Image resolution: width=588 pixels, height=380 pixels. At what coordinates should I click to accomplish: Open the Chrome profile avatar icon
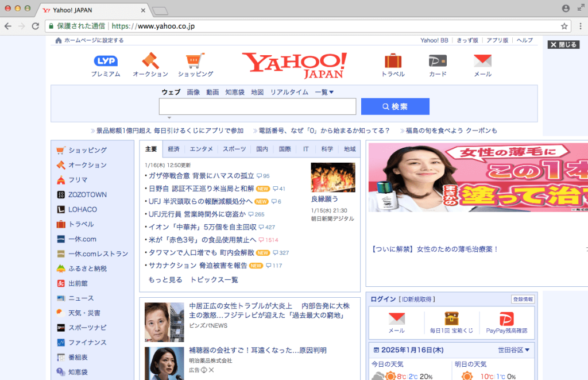click(566, 8)
